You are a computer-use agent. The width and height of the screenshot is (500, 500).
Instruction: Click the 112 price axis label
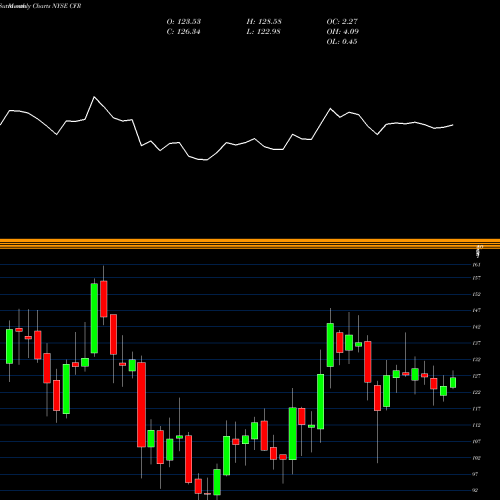[477, 425]
